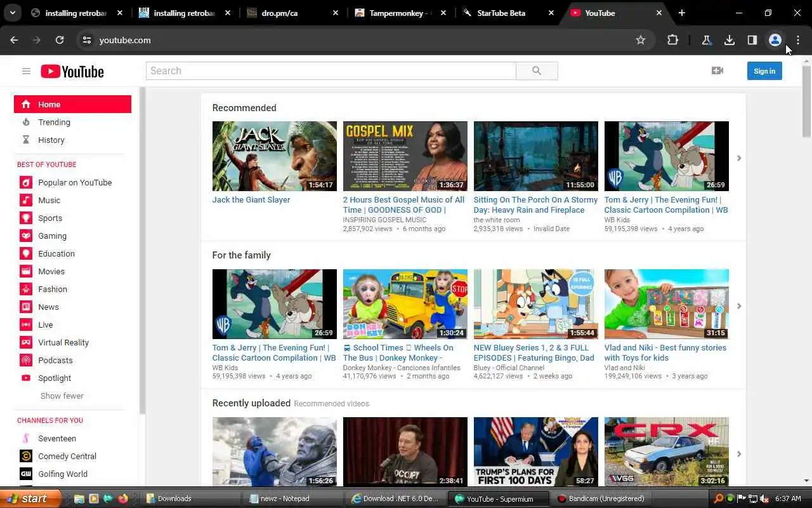Open the Movies category icon

(26, 271)
